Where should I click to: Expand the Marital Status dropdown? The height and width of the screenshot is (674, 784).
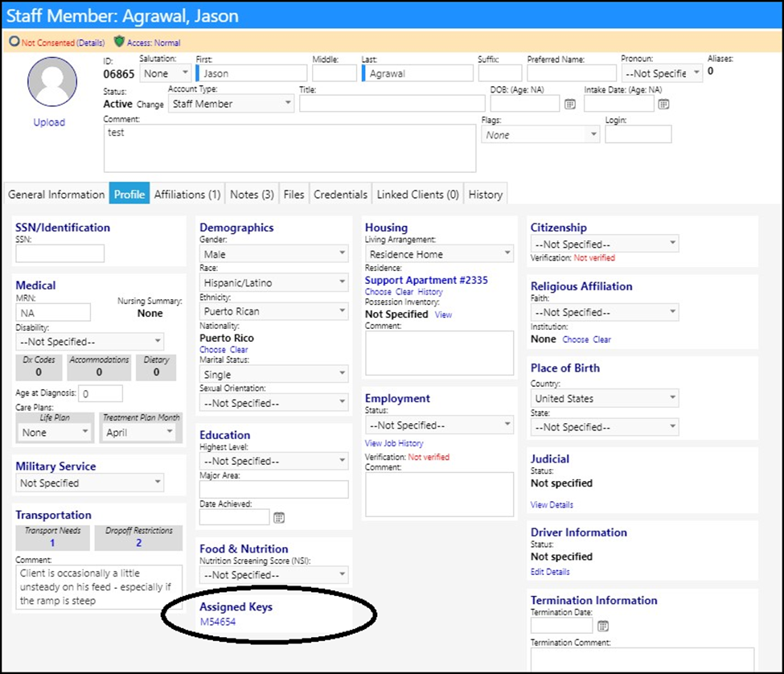[x=273, y=374]
